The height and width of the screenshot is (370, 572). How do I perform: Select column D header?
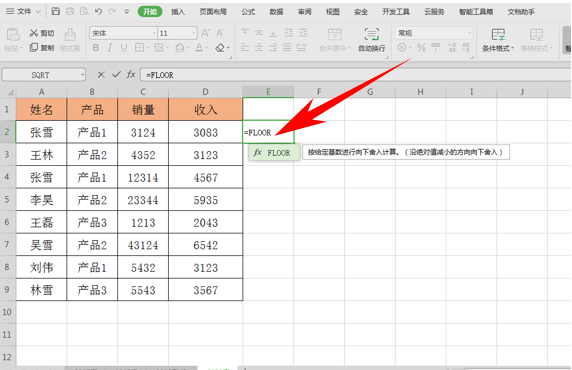[x=206, y=92]
